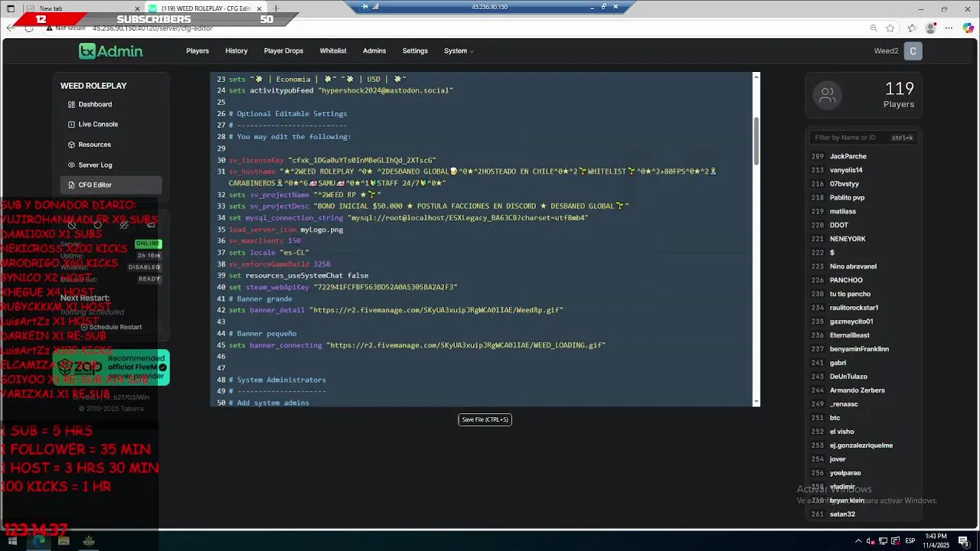
Task: Click the editor vertical scrollbar thumb
Action: tap(756, 140)
